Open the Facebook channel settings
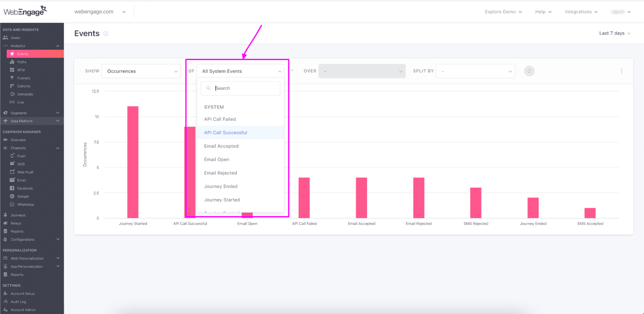 pyautogui.click(x=24, y=188)
